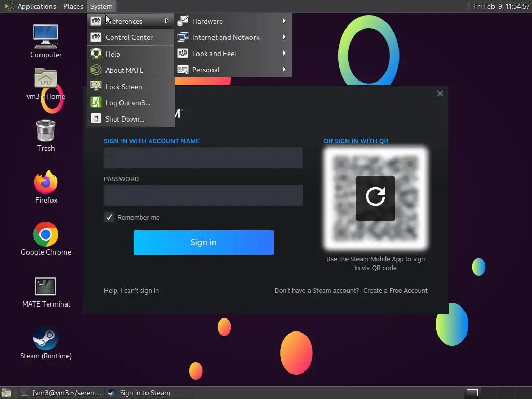Switch to the terminal window in the taskbar
The width and height of the screenshot is (532, 399).
(61, 393)
